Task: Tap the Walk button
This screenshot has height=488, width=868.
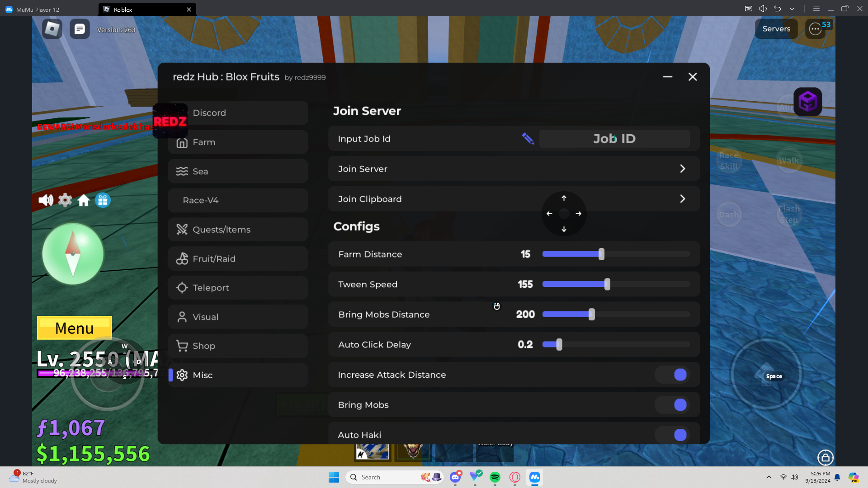Action: (789, 160)
